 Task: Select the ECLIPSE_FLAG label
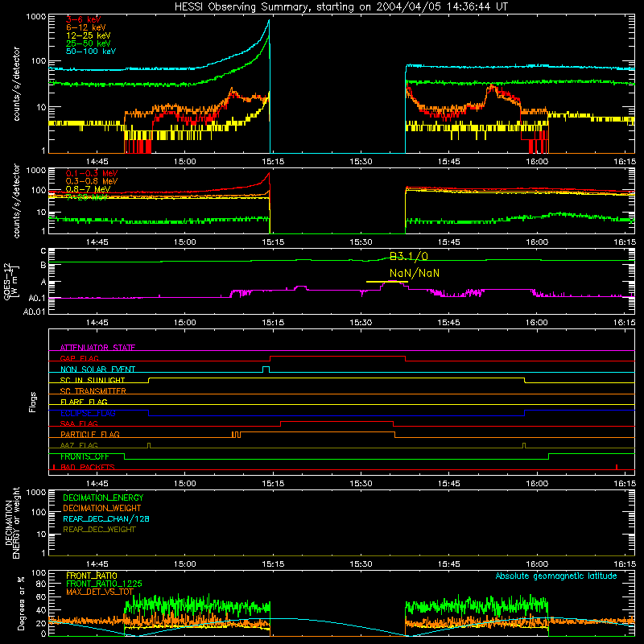pos(88,413)
